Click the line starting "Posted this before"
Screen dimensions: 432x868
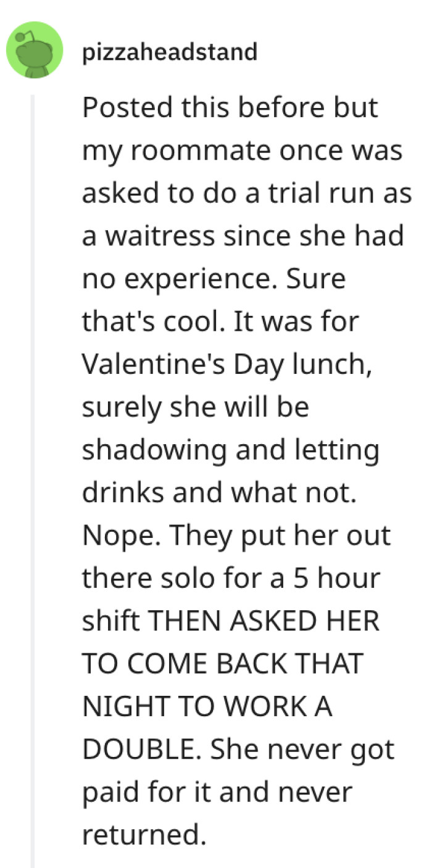click(230, 109)
